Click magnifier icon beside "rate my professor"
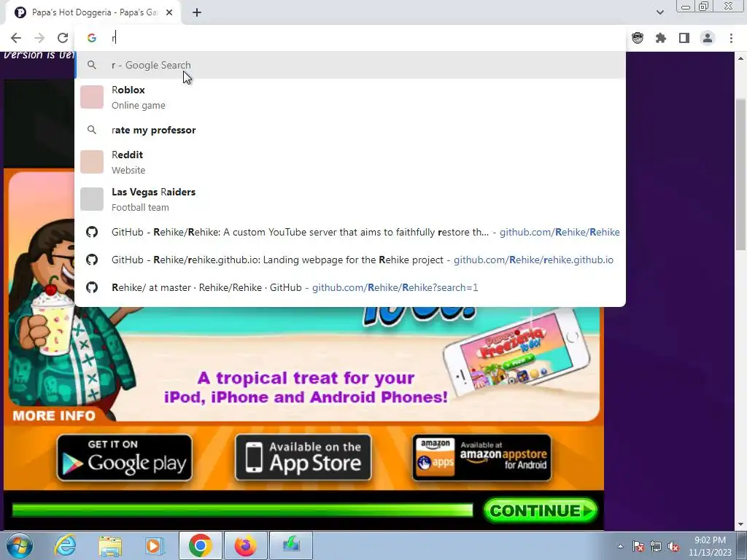This screenshot has height=560, width=747. (91, 130)
